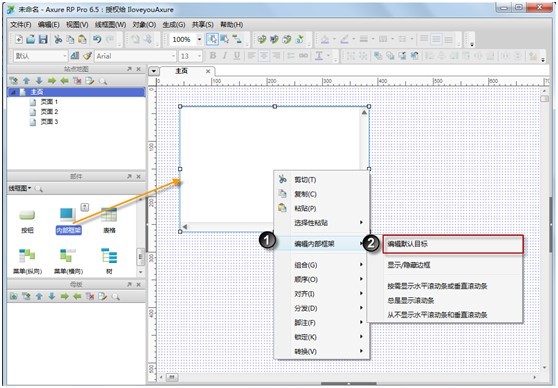The height and width of the screenshot is (388, 558).
Task: Move page up in sitemap panel
Action: 26,81
